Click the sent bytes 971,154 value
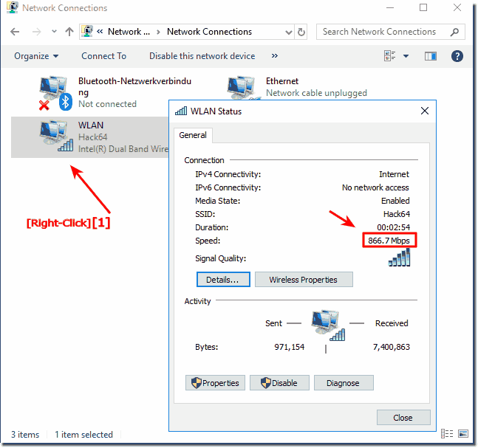Screen dimensions: 478x448 (290, 347)
